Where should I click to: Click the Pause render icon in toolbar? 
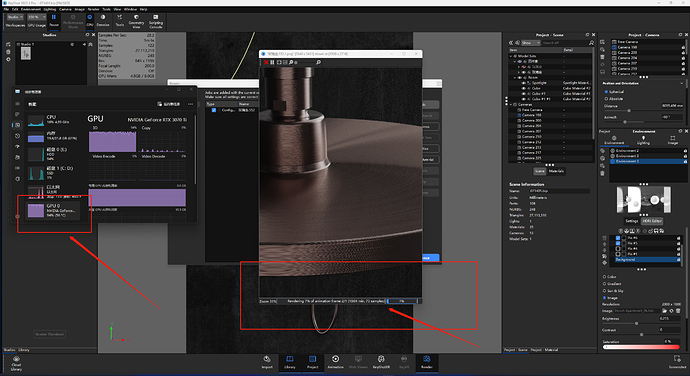(x=54, y=20)
